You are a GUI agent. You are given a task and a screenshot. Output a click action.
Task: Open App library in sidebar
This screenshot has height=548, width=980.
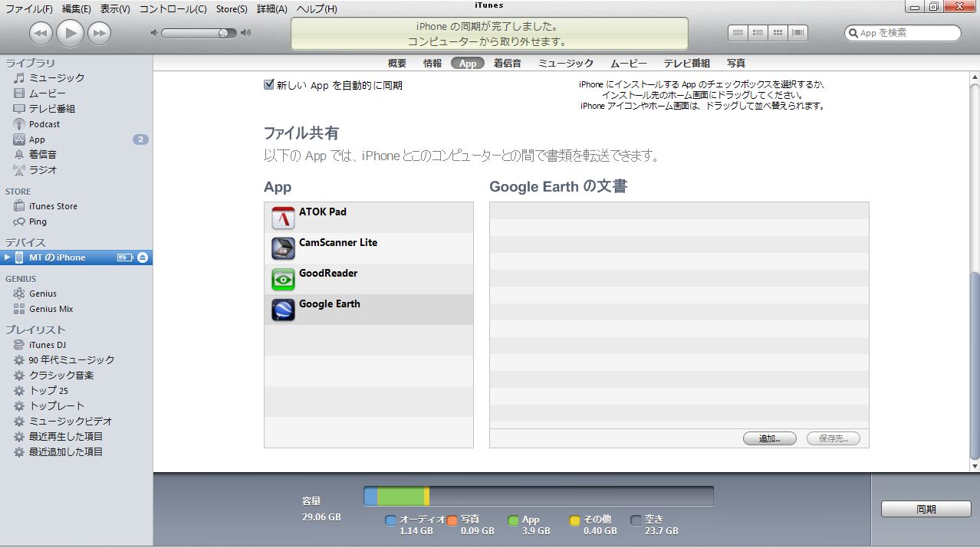37,139
